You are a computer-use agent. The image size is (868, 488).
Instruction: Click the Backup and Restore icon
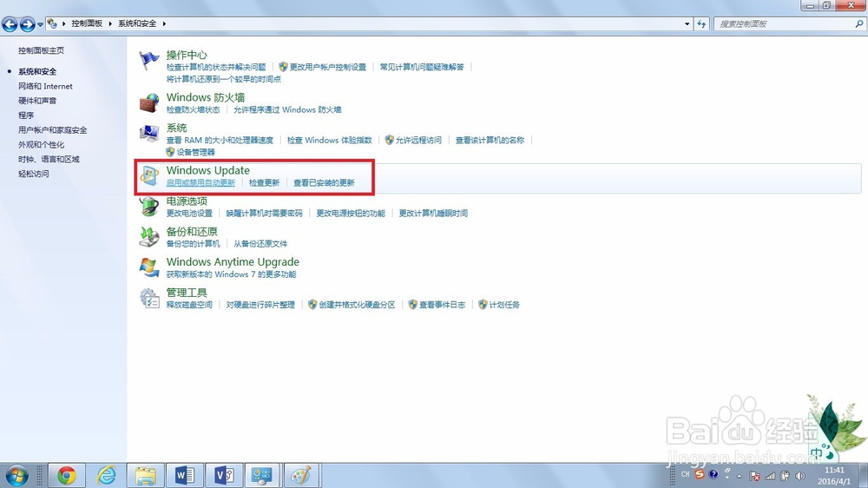coord(149,236)
